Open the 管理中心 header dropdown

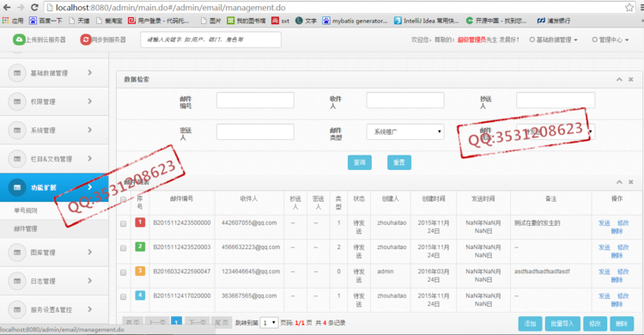pyautogui.click(x=611, y=40)
